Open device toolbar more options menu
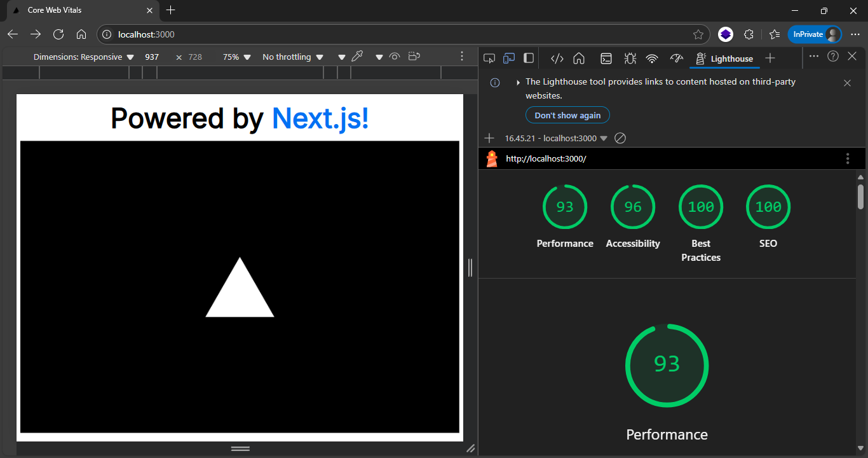 (x=462, y=57)
